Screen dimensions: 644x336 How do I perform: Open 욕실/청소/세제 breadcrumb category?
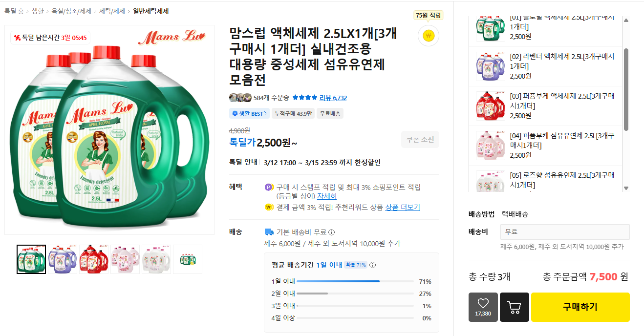click(71, 11)
